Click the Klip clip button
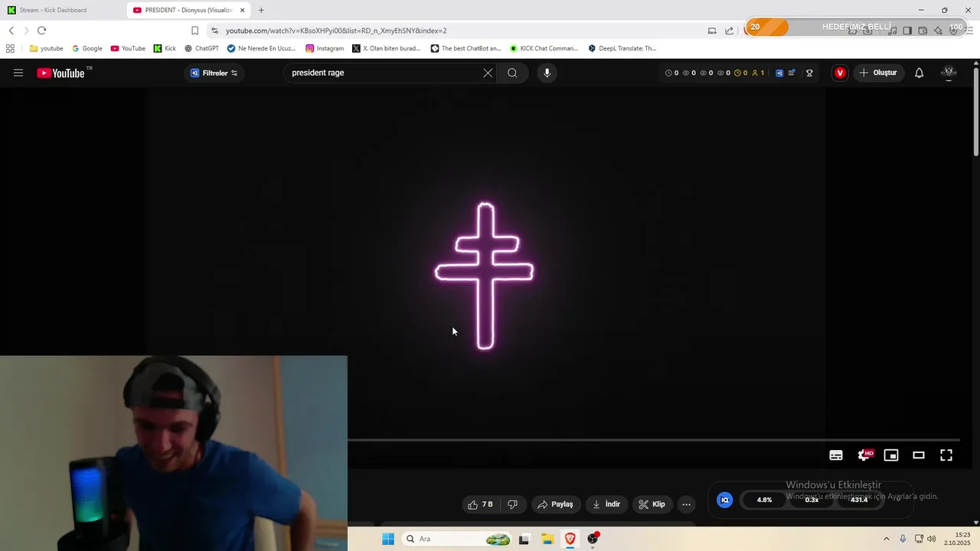The height and width of the screenshot is (551, 980). coord(652,504)
